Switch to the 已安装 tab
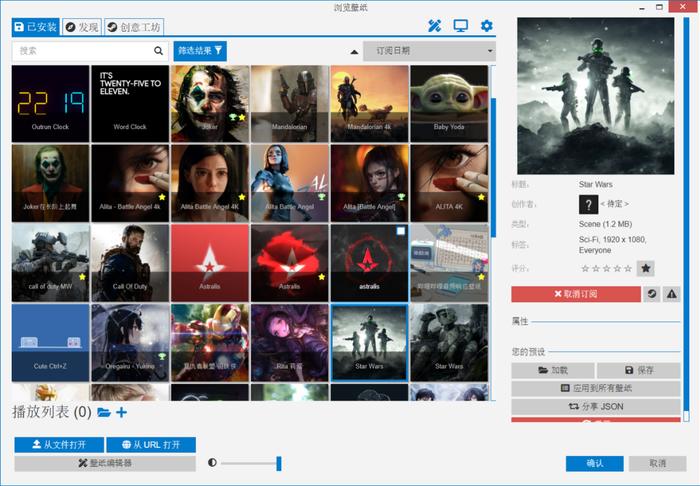Screen dimensions: 700x486 pos(35,27)
